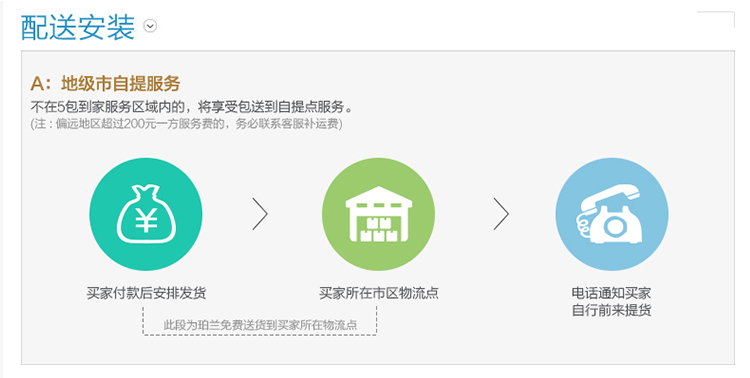Click the 配送安装 section heading
Image resolution: width=750 pixels, height=378 pixels.
[x=77, y=27]
